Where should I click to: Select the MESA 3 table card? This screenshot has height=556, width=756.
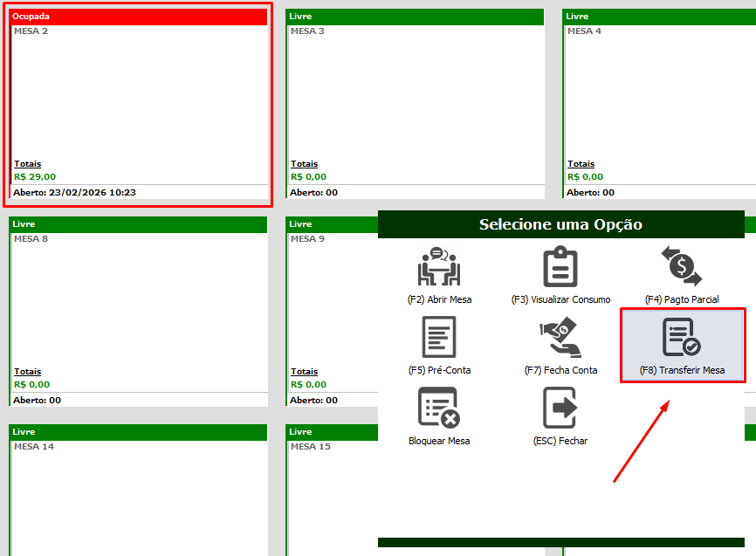[415, 96]
